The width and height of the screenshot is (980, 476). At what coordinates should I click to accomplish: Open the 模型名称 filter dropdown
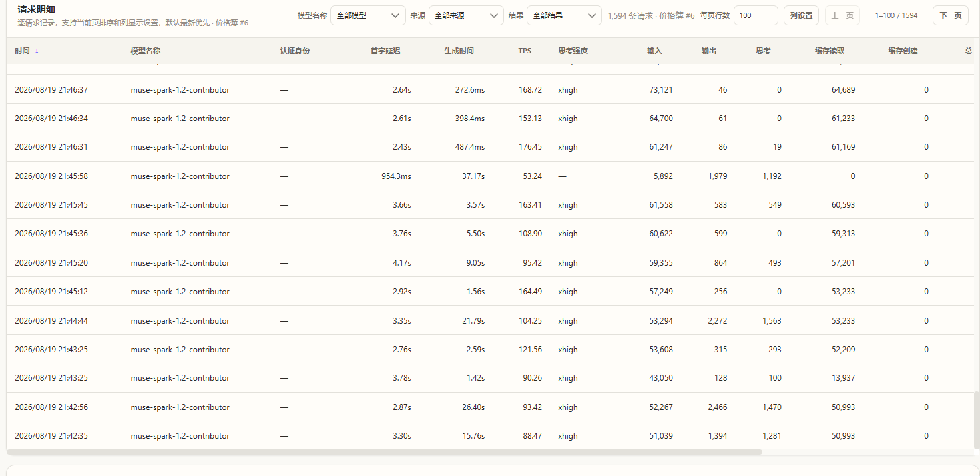tap(367, 15)
